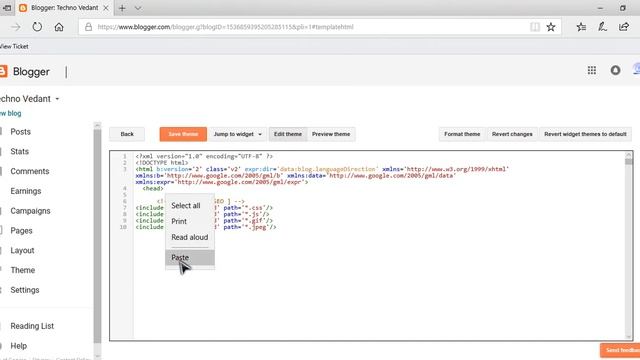Open Settings in the sidebar
640x360 pixels.
click(24, 290)
